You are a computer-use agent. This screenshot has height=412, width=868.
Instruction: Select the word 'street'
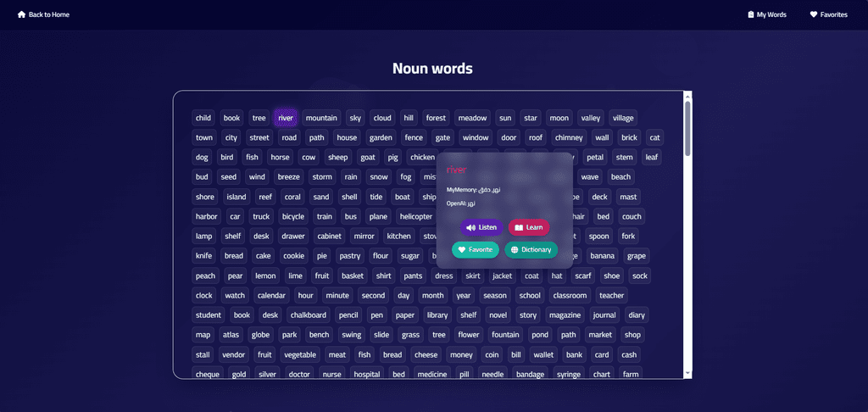tap(259, 138)
